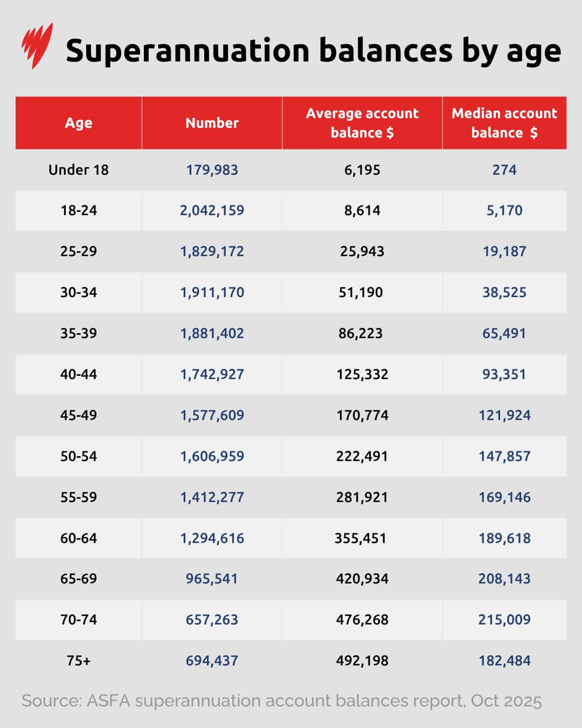Image resolution: width=582 pixels, height=728 pixels.
Task: Click the 45-49 age group row
Action: (80, 415)
